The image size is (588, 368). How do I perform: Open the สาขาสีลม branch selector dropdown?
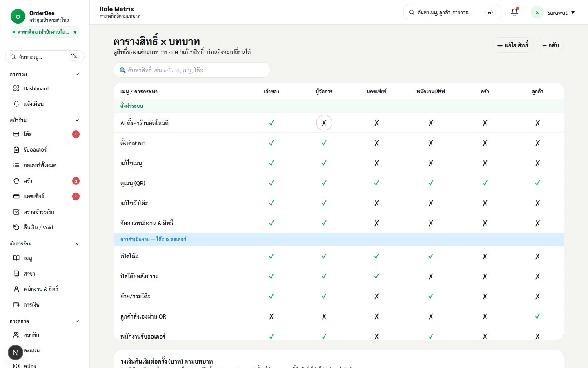(x=45, y=32)
